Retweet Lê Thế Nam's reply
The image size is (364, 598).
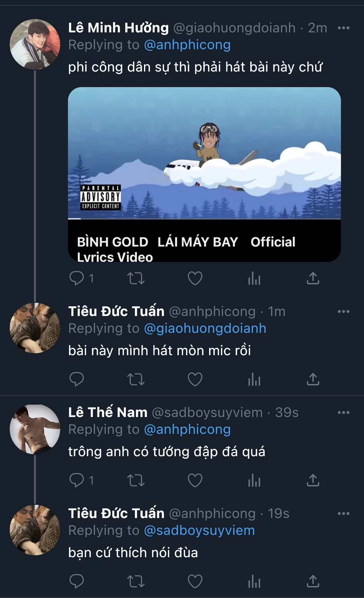(136, 480)
